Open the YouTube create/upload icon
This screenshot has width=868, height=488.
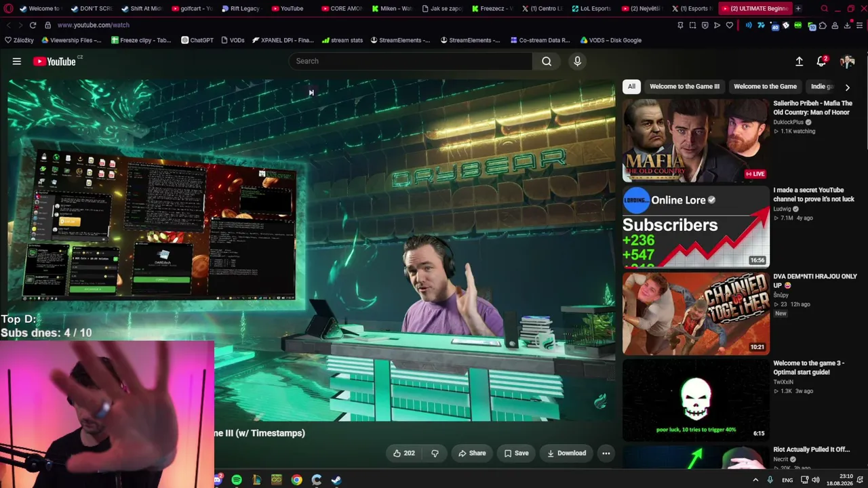point(800,62)
